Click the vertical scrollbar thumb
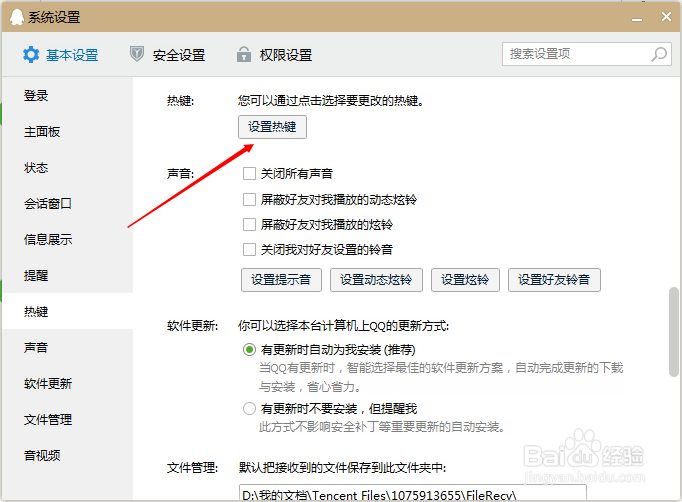 pos(674,331)
